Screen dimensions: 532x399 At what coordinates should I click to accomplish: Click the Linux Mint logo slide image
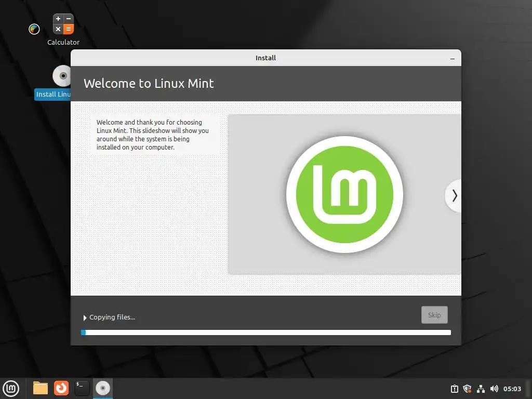[344, 194]
